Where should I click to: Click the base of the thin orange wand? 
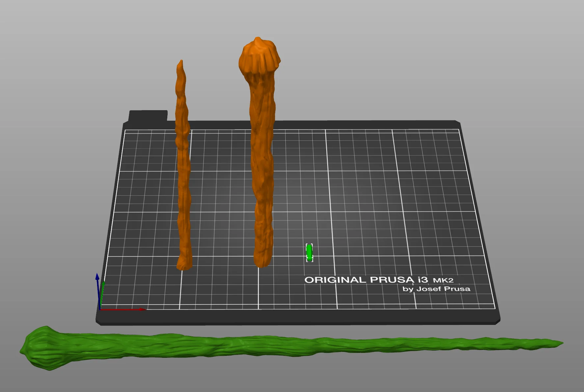coord(184,263)
